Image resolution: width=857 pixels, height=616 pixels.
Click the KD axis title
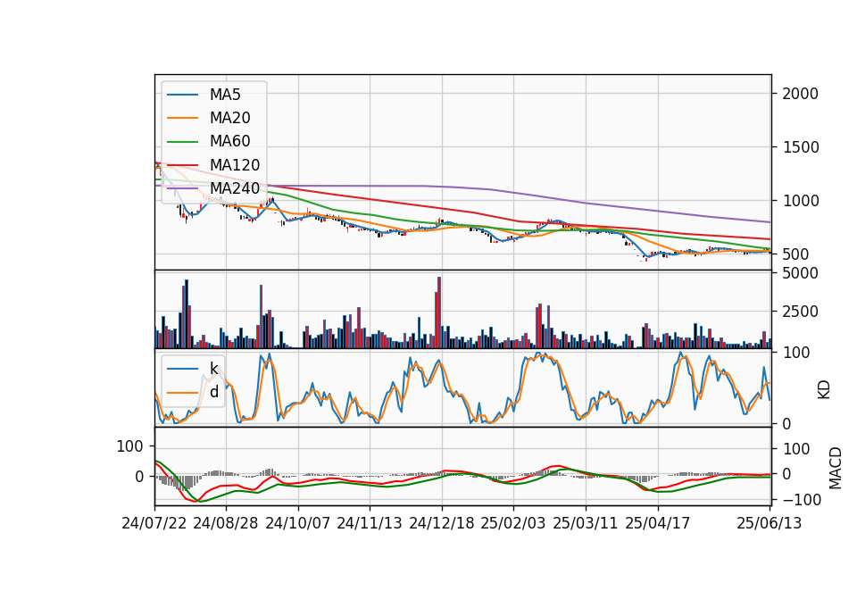(824, 389)
